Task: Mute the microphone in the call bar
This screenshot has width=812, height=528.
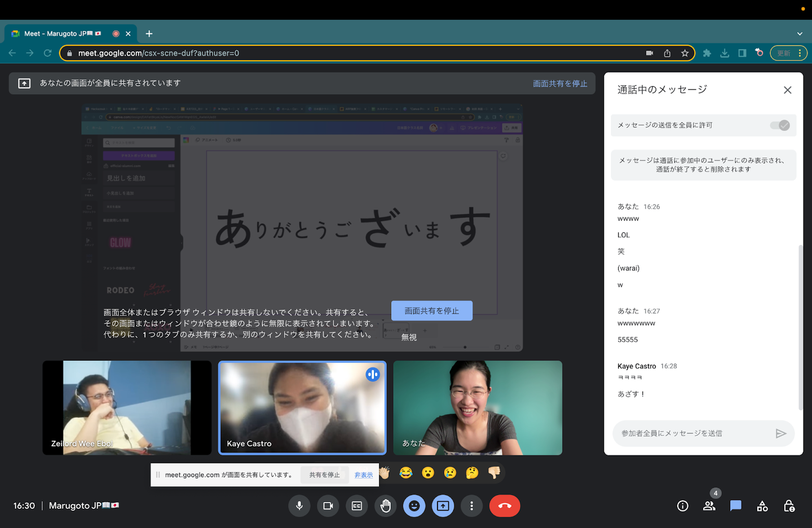Action: [x=299, y=506]
